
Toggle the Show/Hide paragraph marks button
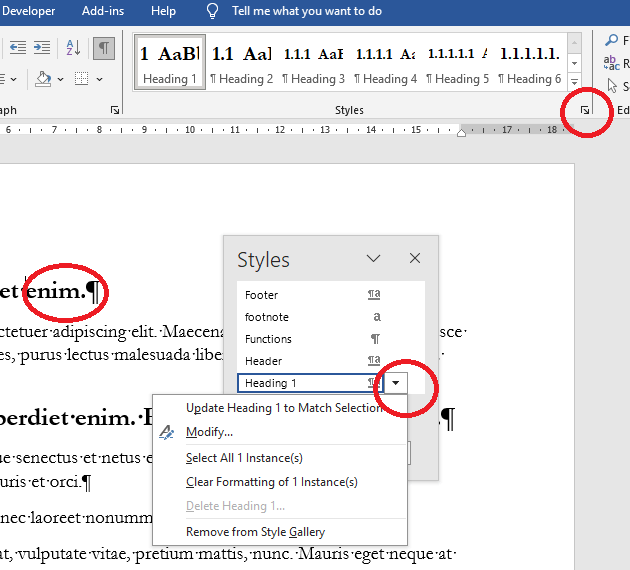(x=104, y=48)
